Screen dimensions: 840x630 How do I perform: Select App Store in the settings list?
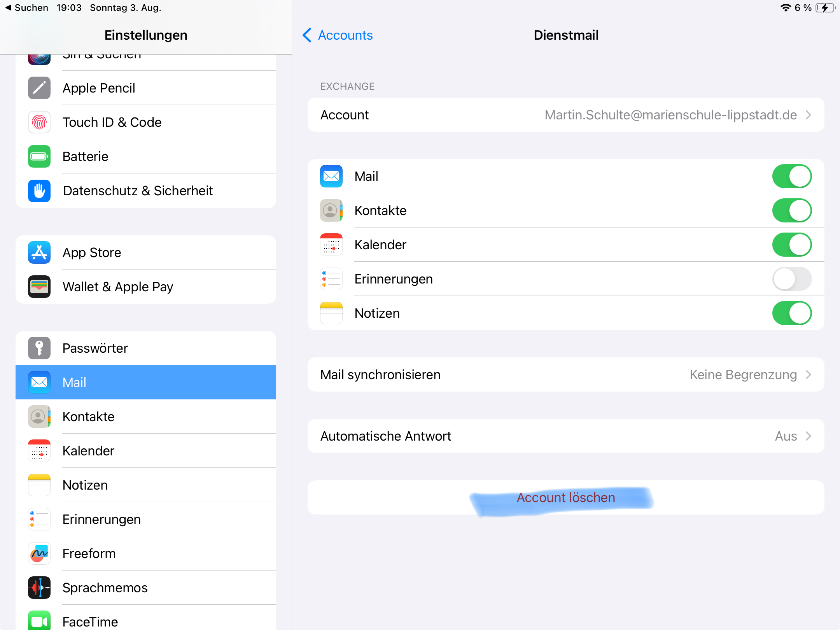pyautogui.click(x=146, y=252)
